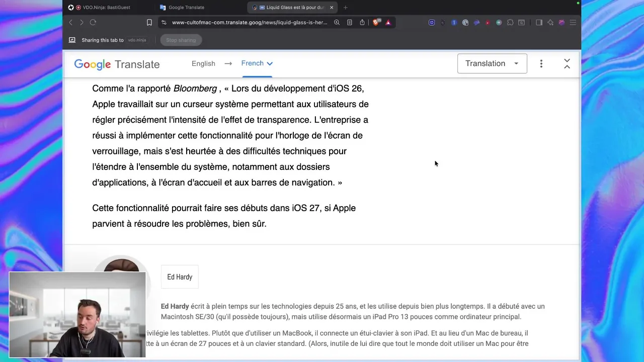
Task: Reload the current page
Action: [93, 23]
